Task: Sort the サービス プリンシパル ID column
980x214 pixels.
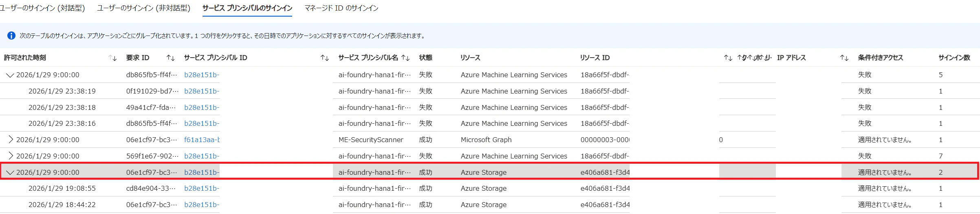Action: pyautogui.click(x=324, y=58)
